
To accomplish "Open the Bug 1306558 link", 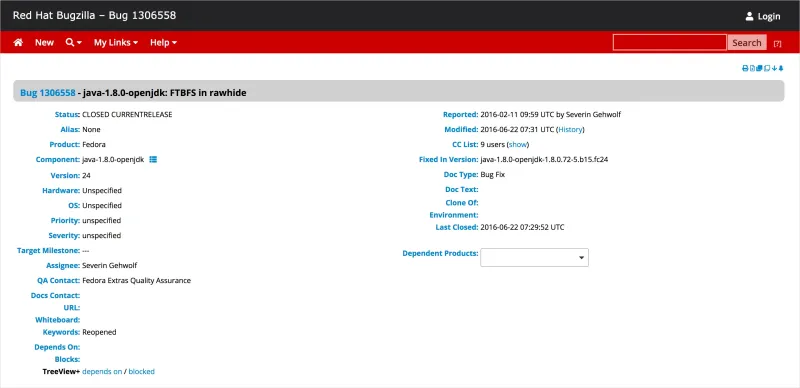I will coord(47,93).
